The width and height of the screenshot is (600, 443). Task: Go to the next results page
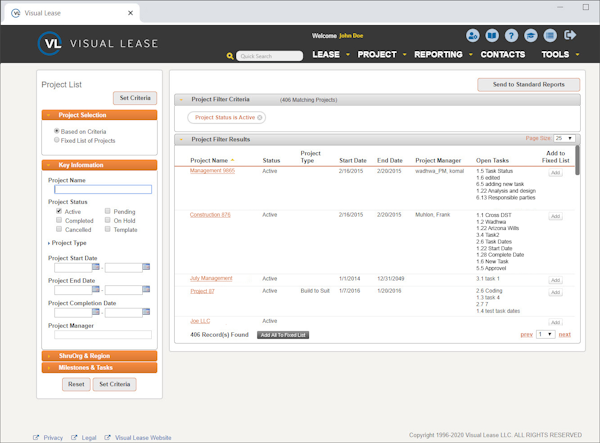pyautogui.click(x=564, y=335)
